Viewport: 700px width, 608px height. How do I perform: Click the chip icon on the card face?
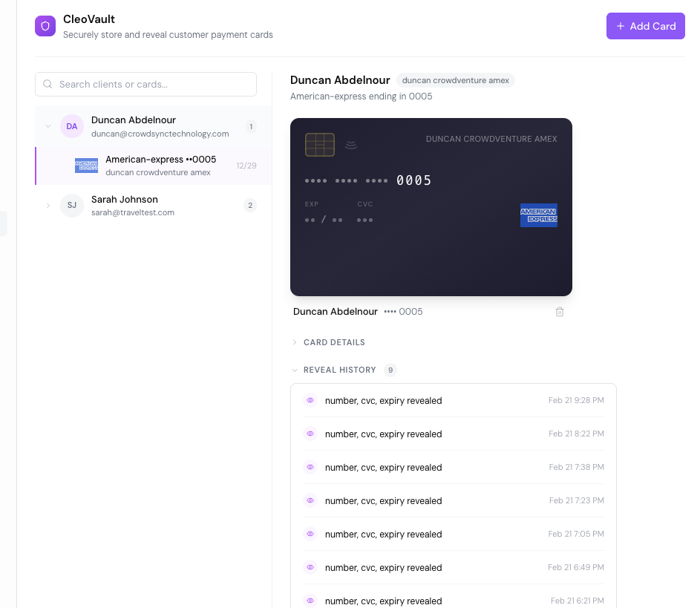320,145
